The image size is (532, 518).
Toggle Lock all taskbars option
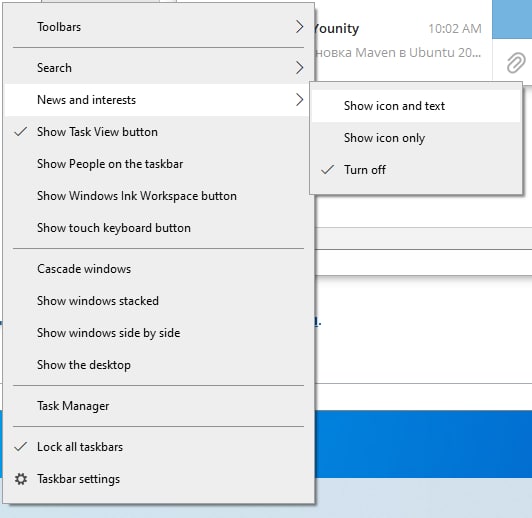157,447
